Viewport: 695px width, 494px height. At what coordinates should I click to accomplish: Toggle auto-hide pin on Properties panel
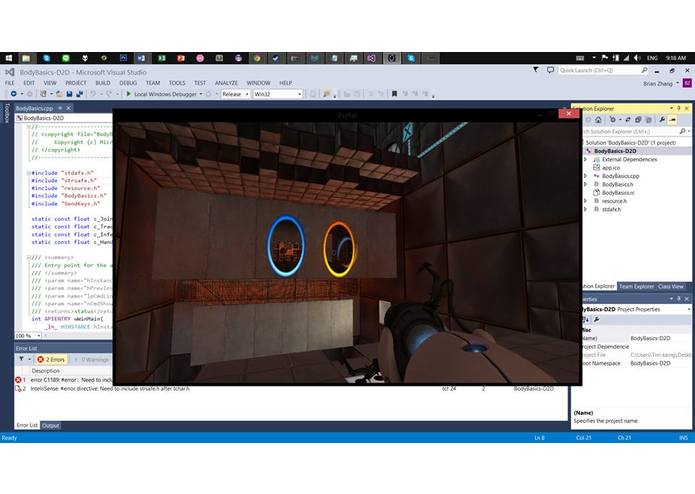(x=679, y=299)
